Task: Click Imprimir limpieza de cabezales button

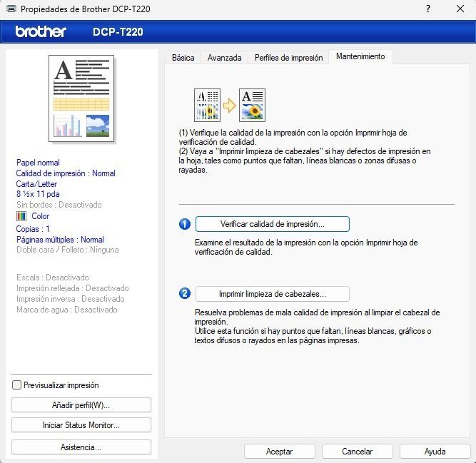Action: pyautogui.click(x=273, y=294)
